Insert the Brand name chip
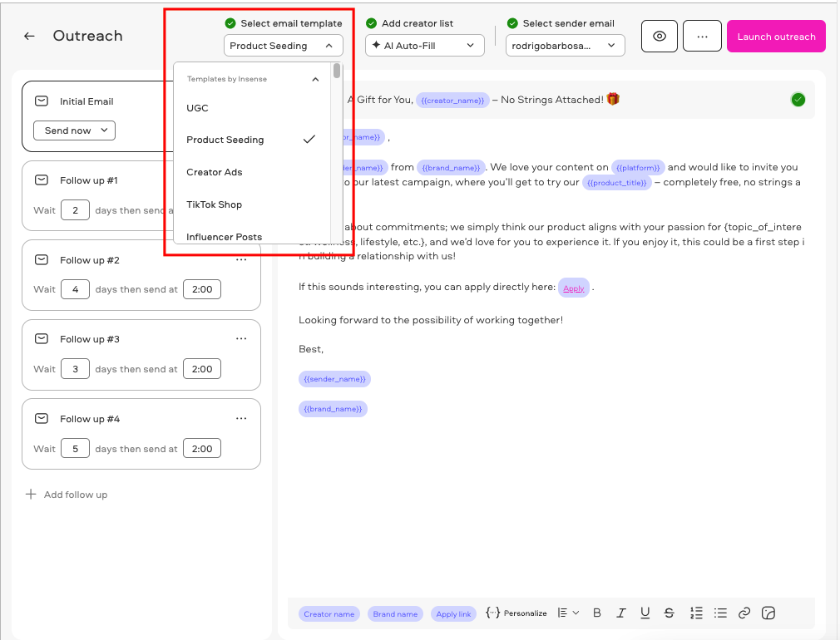This screenshot has height=640, width=840. click(x=395, y=613)
